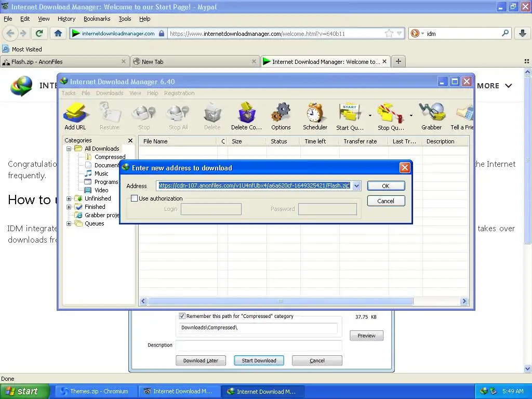Click the Download Later button
The width and height of the screenshot is (532, 399).
click(x=201, y=361)
